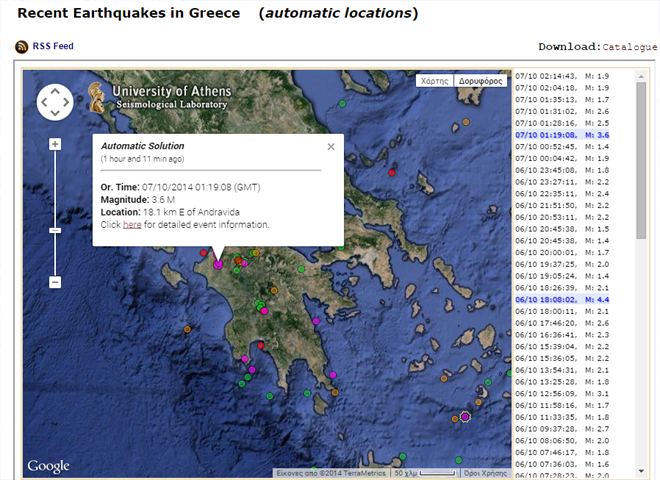Select the 06/10 18:08:02 M 4.4 event
Image resolution: width=660 pixels, height=480 pixels.
tap(574, 299)
